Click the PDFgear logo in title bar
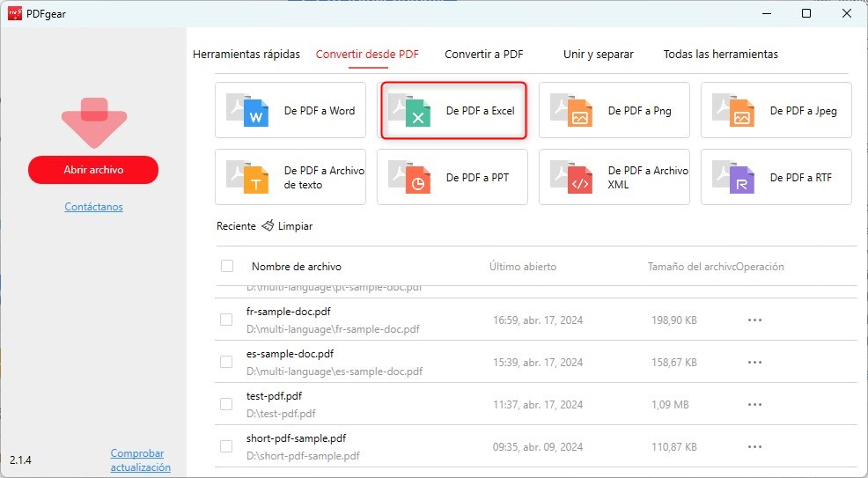This screenshot has width=868, height=478. click(x=15, y=13)
